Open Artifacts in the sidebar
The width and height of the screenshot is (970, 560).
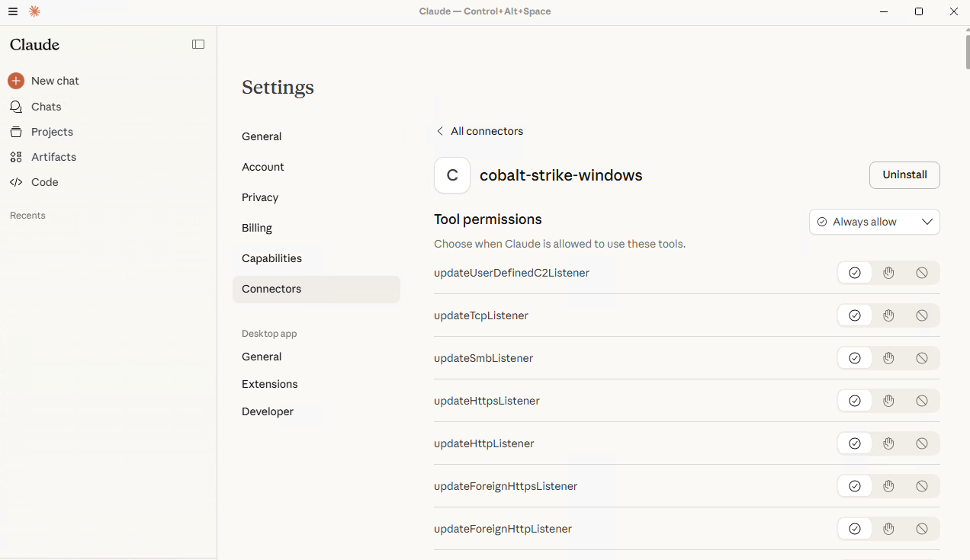tap(53, 157)
